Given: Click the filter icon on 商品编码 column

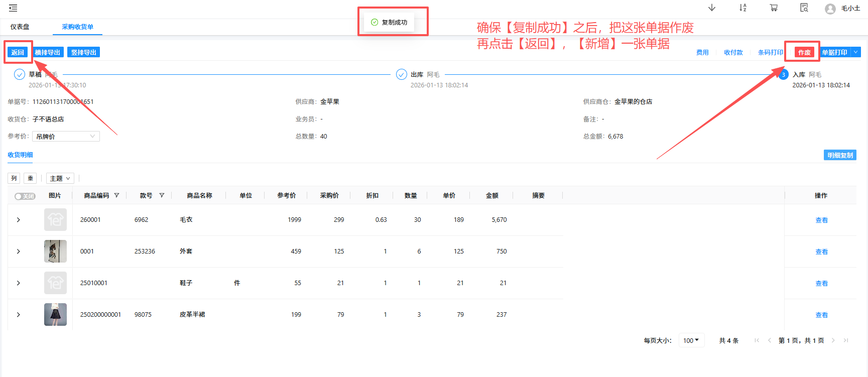Looking at the screenshot, I should pyautogui.click(x=116, y=195).
